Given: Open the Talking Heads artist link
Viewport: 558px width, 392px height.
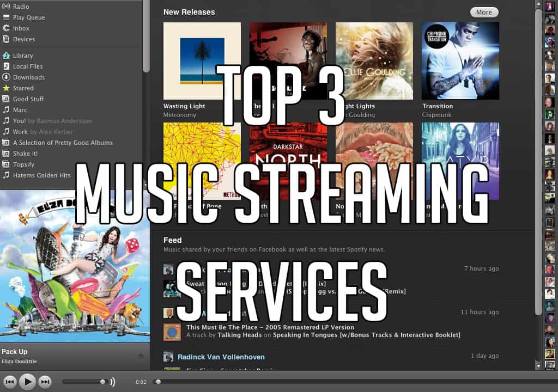Looking at the screenshot, I should [x=240, y=335].
